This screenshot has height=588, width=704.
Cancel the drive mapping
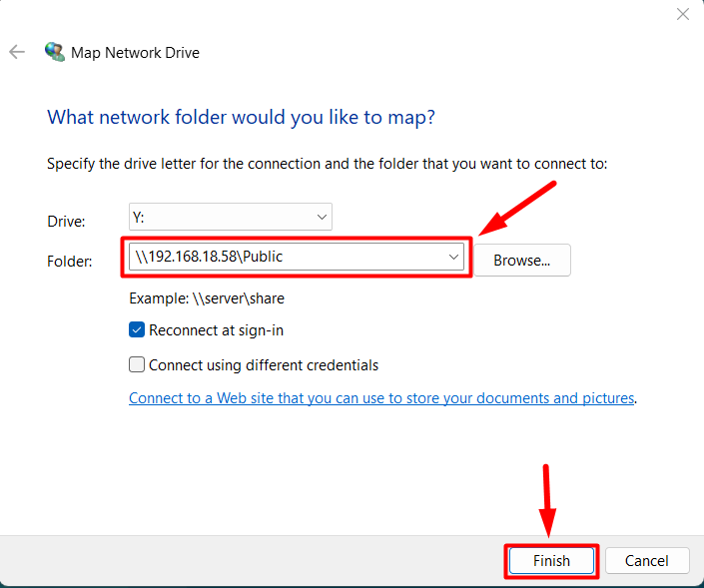[x=646, y=561]
